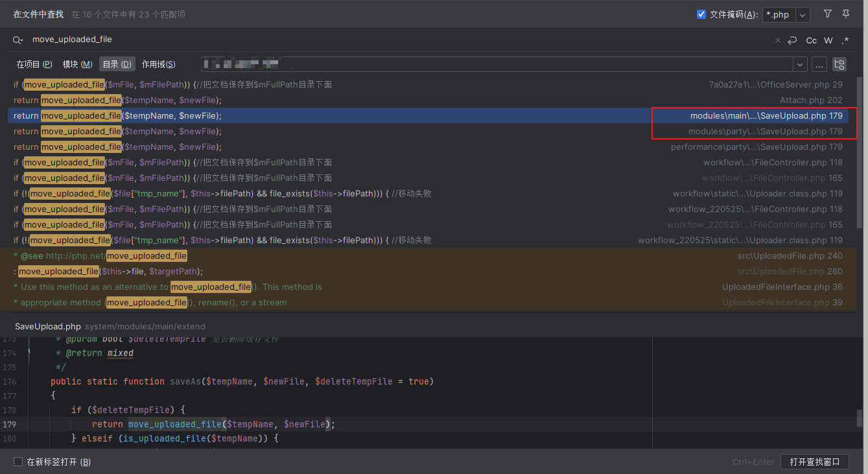Select result workflow_220525\static Uploader.class.php 119
Viewport: 868px width, 474px height.
(x=428, y=241)
